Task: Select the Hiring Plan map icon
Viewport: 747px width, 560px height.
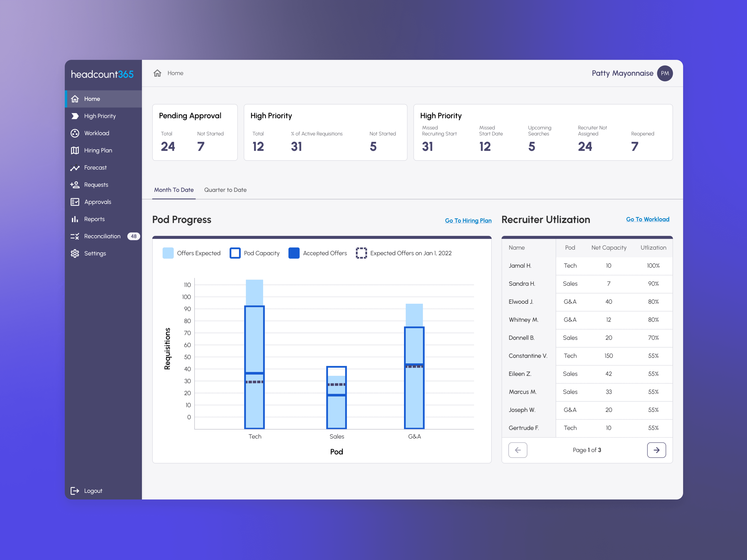Action: (x=75, y=151)
